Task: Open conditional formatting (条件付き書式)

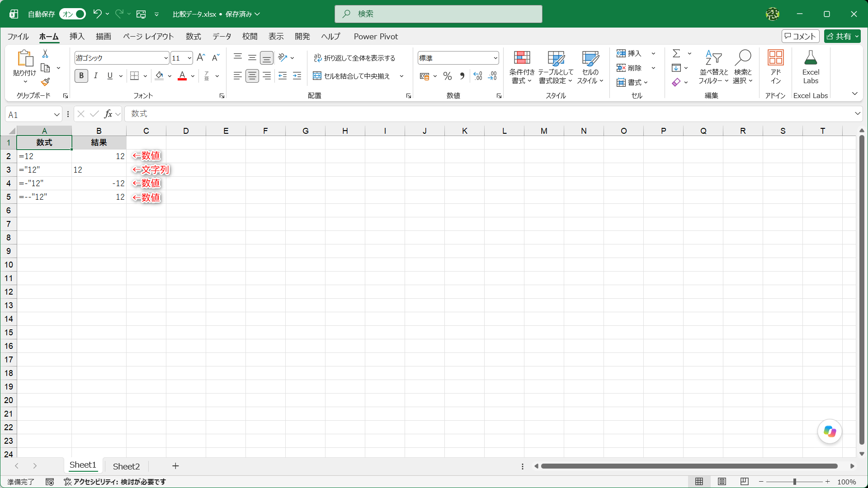Action: 522,67
